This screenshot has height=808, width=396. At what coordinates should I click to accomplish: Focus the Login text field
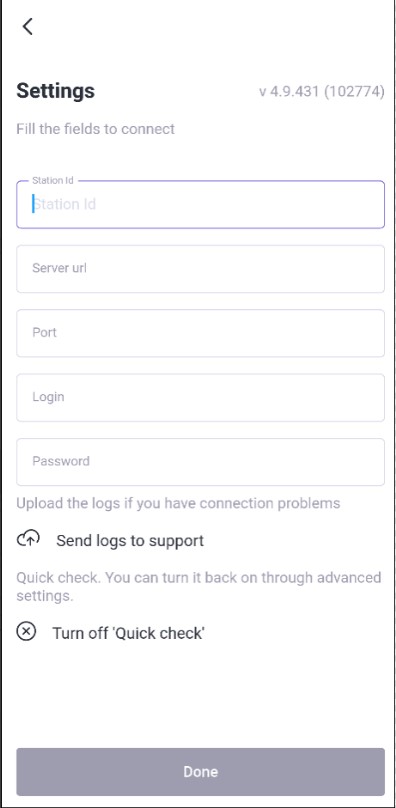click(x=201, y=397)
